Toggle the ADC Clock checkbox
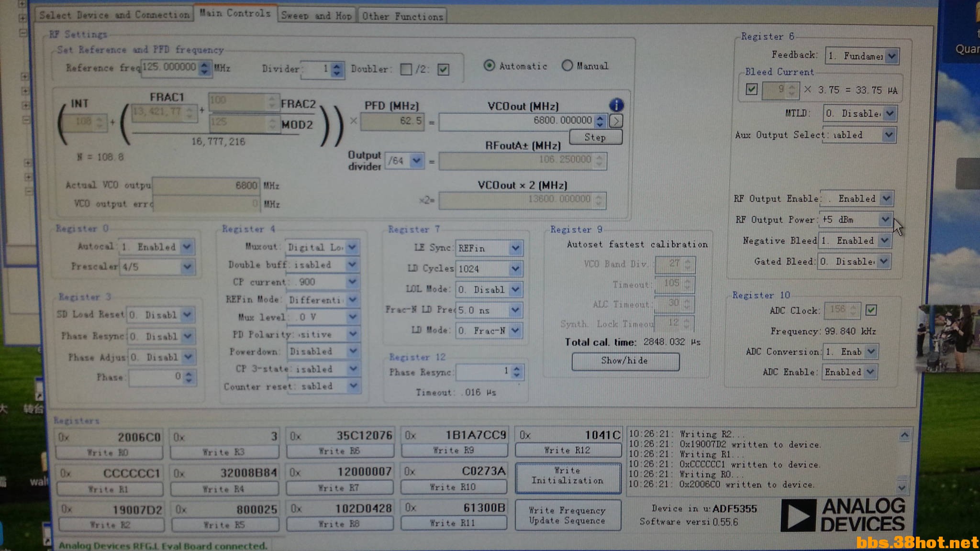This screenshot has height=551, width=980. coord(871,310)
